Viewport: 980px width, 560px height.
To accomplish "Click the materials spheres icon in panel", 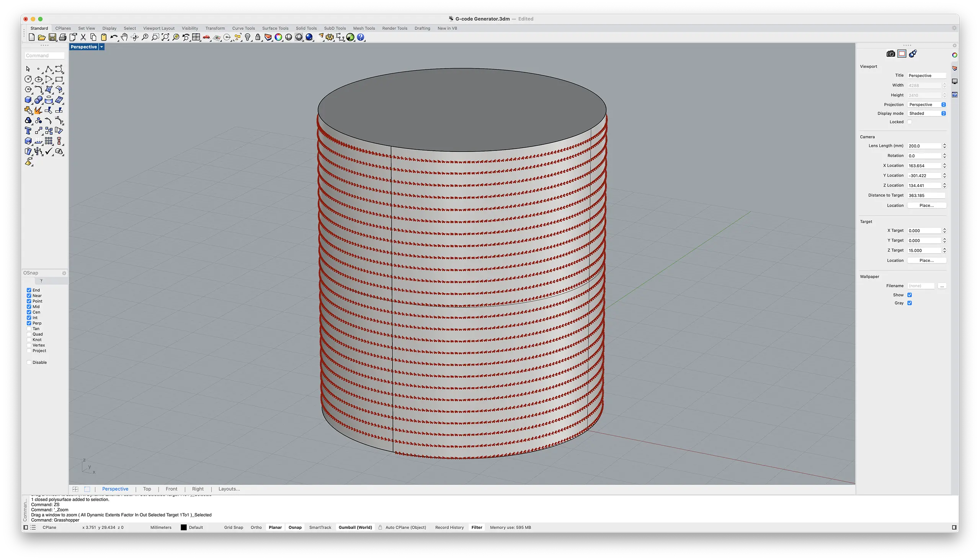I will click(913, 54).
